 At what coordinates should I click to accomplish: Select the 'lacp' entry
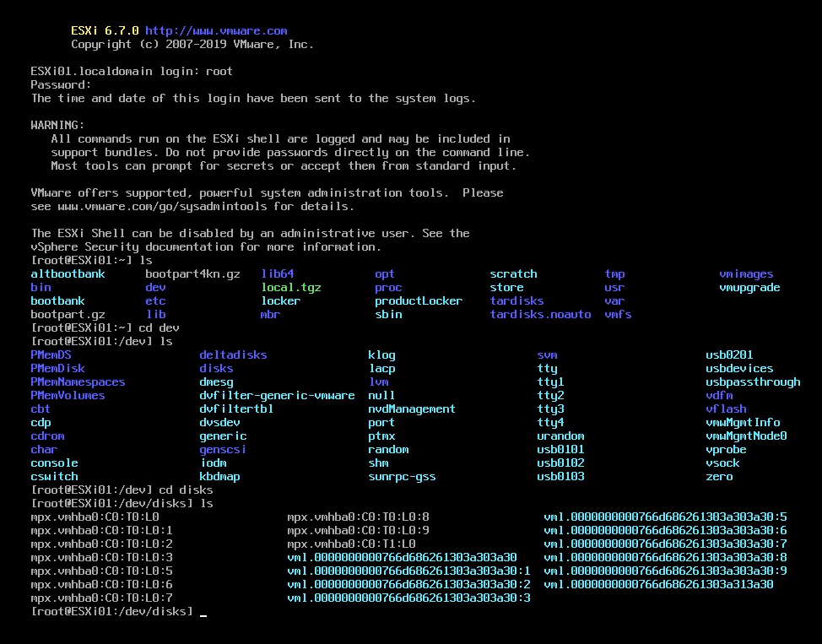[381, 369]
